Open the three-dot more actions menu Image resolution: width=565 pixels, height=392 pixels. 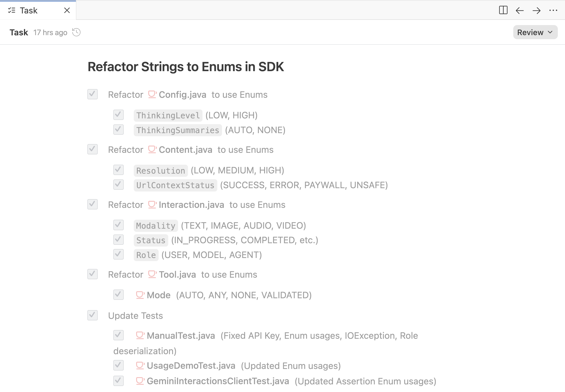click(x=553, y=10)
